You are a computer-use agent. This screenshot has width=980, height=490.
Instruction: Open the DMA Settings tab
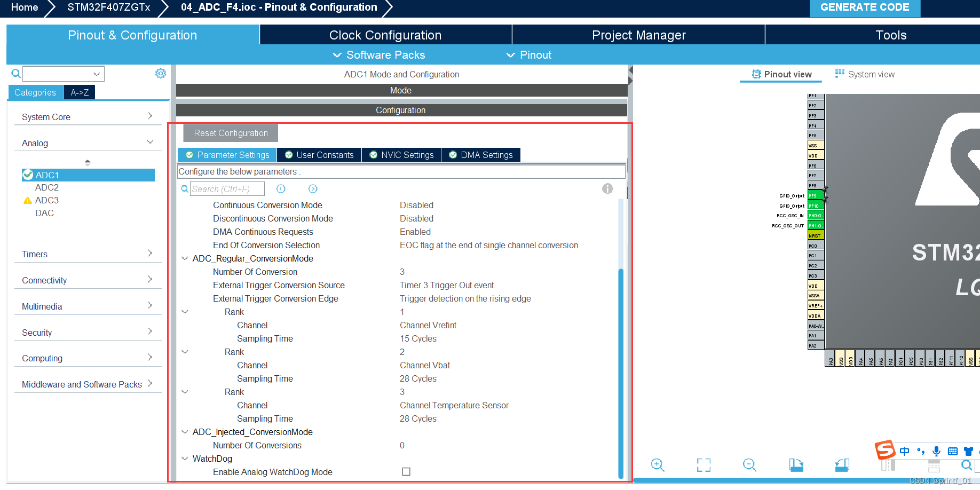pyautogui.click(x=481, y=155)
